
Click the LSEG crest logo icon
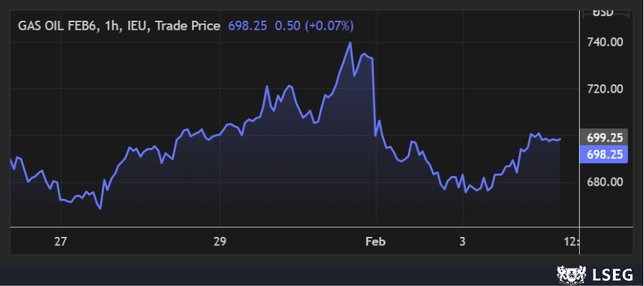(x=569, y=275)
